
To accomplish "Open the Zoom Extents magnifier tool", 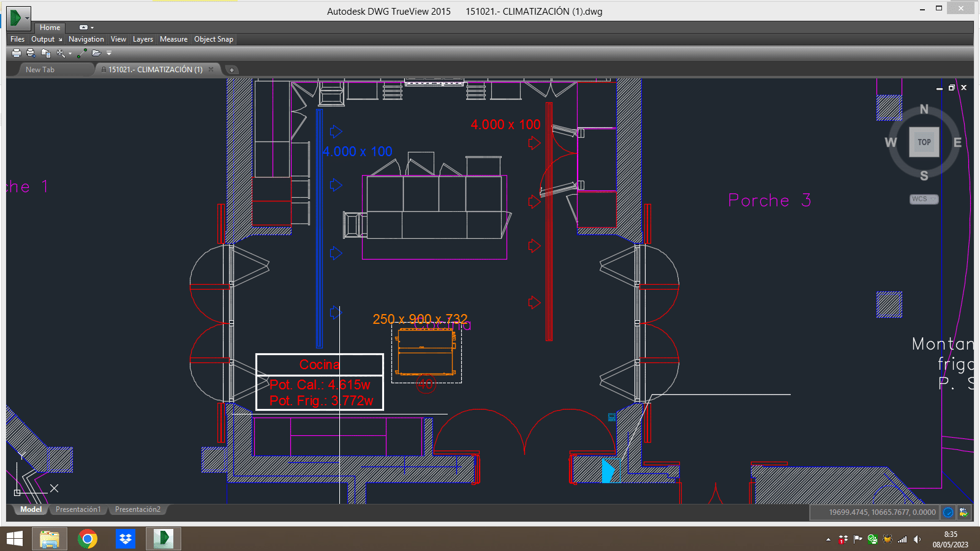I will [60, 53].
